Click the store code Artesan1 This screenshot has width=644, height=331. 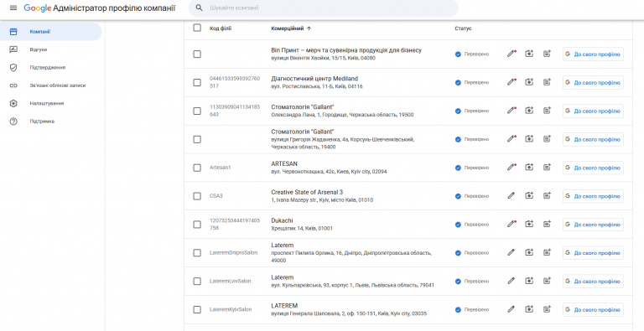[221, 168]
